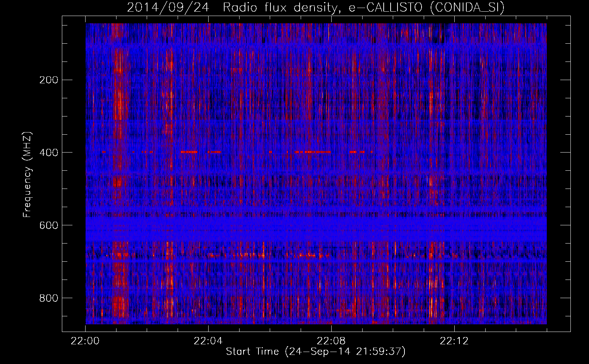589x364 pixels.
Task: Click the 'Start Time (24-Sep-14 21:59:37)' label
Action: point(316,352)
